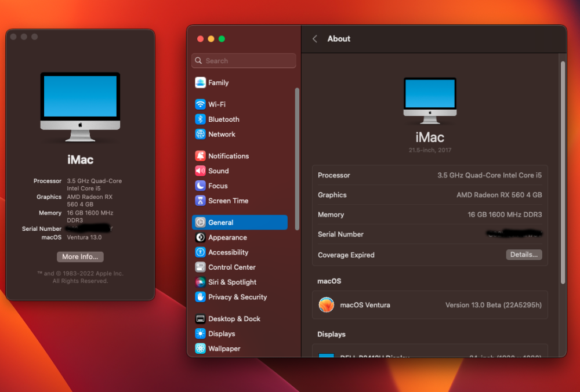Click 'Version 13.0 Beta (22A5295h)' text
Screen dimensions: 580x392
pyautogui.click(x=494, y=305)
